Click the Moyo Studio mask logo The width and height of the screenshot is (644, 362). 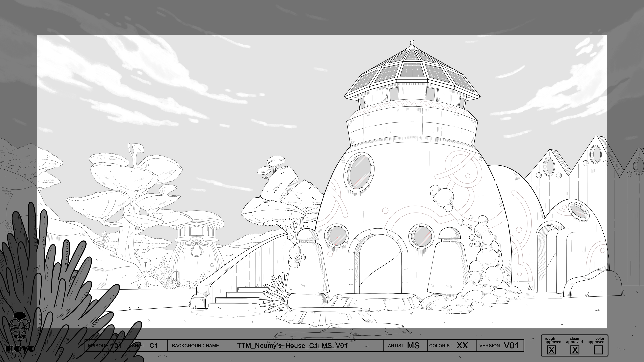[19, 327]
